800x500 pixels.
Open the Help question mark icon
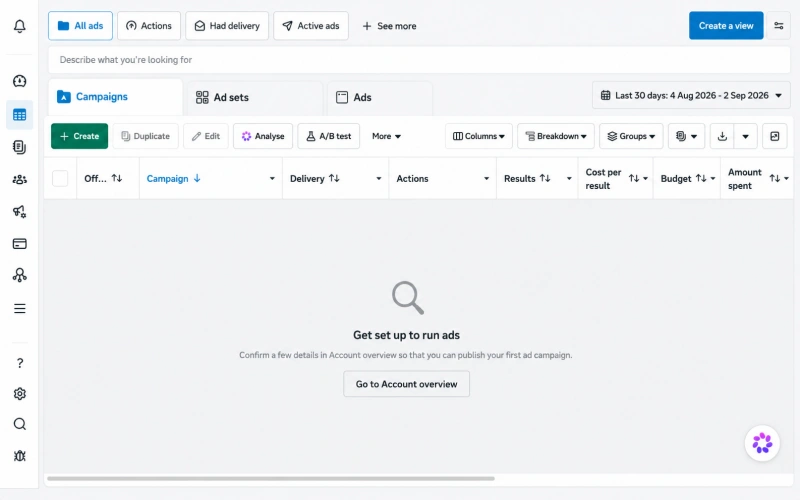tap(19, 363)
